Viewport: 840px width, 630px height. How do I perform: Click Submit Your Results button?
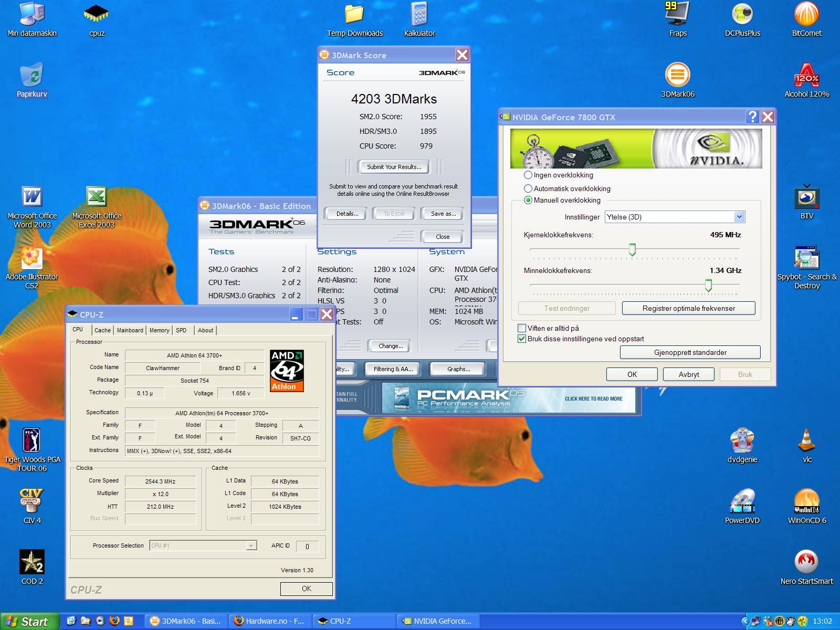point(394,167)
